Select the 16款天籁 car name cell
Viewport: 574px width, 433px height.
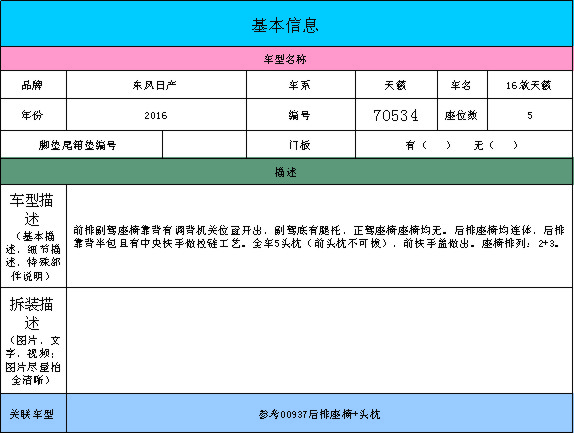530,85
